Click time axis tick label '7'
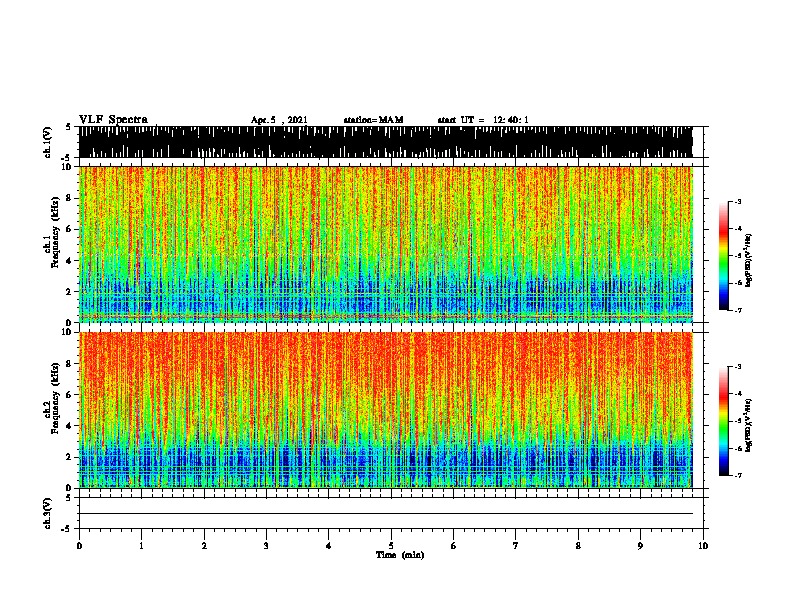Viewport: 792px width, 612px height. [x=516, y=546]
